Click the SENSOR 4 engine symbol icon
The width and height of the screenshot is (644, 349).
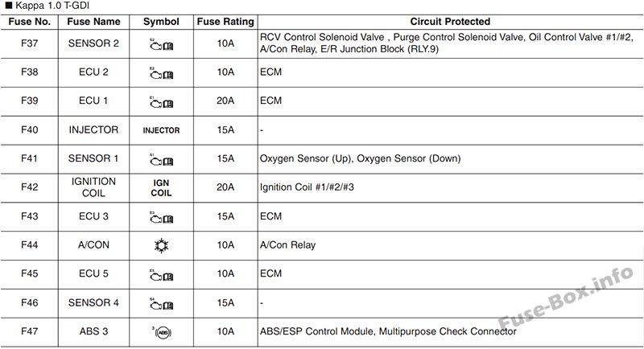click(x=162, y=304)
